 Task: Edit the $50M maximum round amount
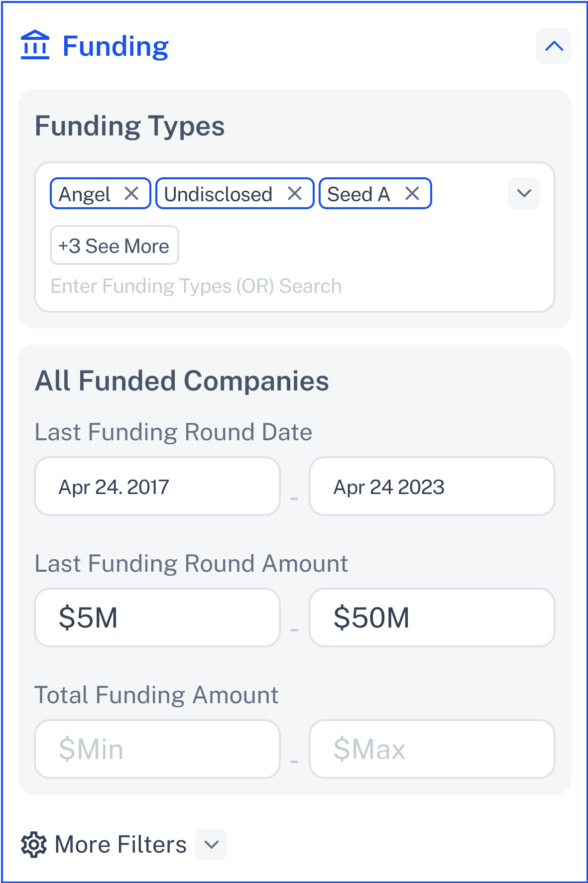click(x=432, y=618)
